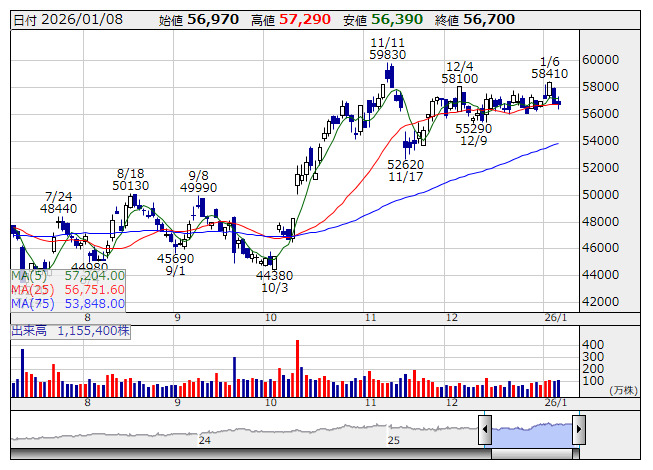
Task: Click the 10/3 low label 44380
Action: click(274, 276)
